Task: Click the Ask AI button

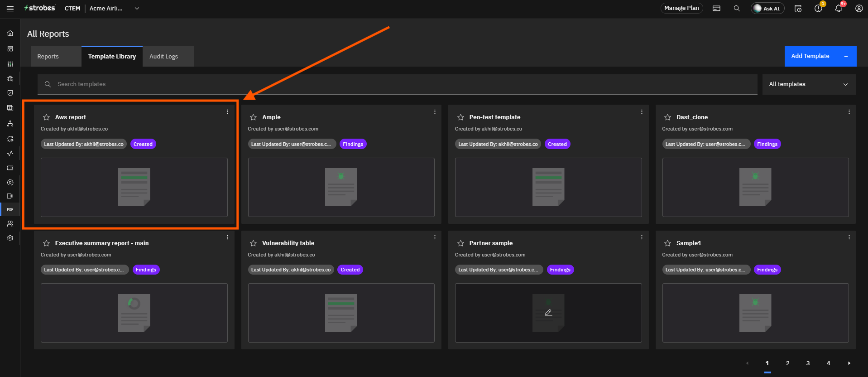Action: point(767,8)
